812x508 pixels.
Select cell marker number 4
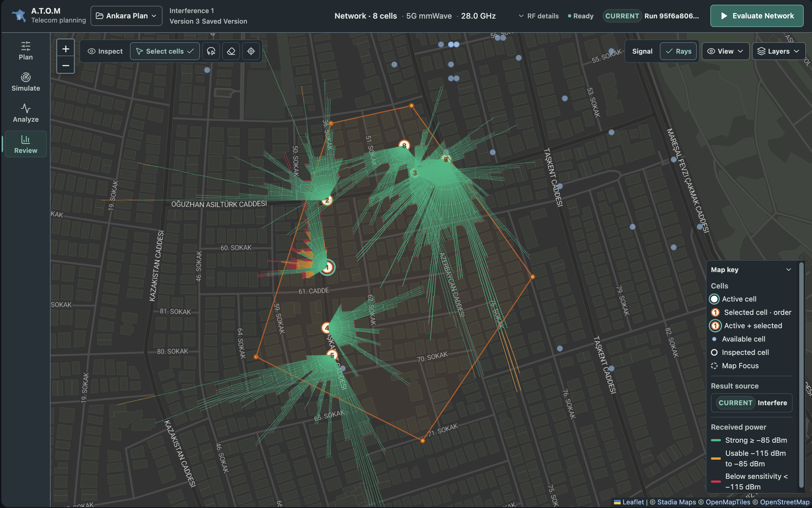(326, 328)
